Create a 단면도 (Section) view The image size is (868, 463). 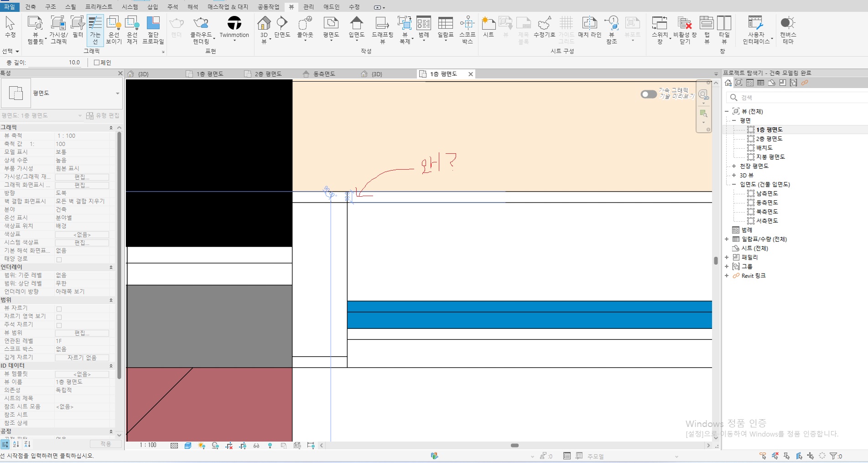pyautogui.click(x=282, y=27)
